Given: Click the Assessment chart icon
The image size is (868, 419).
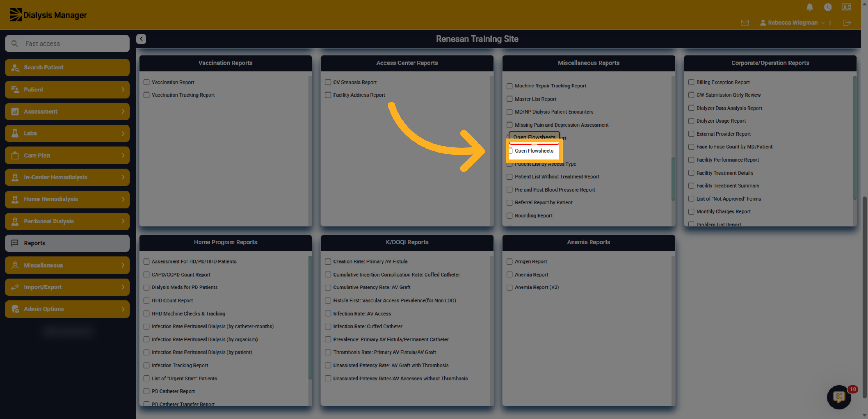Looking at the screenshot, I should coord(15,111).
